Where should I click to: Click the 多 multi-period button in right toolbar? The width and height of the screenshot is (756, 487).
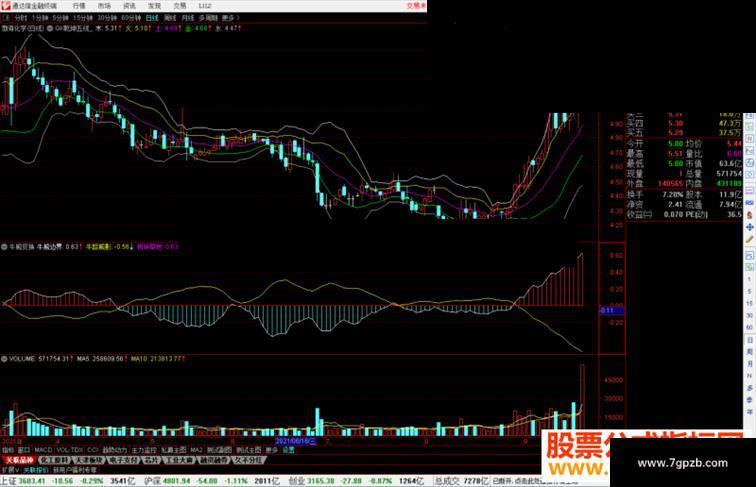(750, 388)
